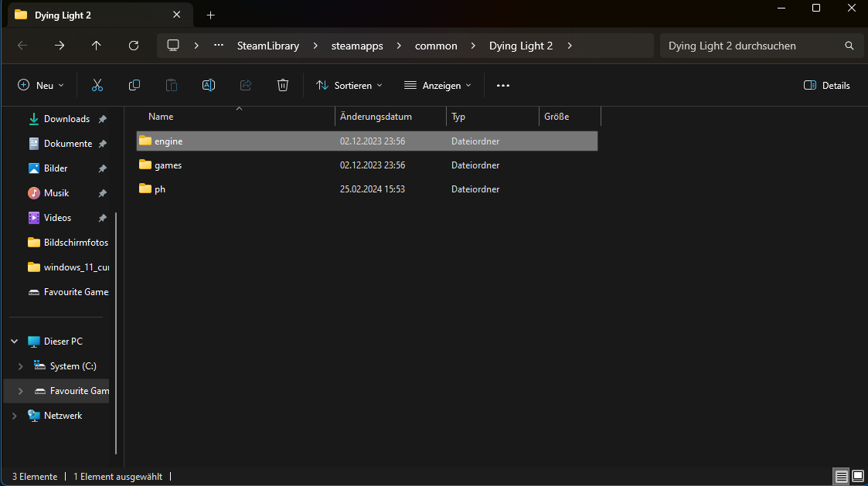Unpin Musik pin icon
868x486 pixels.
(102, 193)
